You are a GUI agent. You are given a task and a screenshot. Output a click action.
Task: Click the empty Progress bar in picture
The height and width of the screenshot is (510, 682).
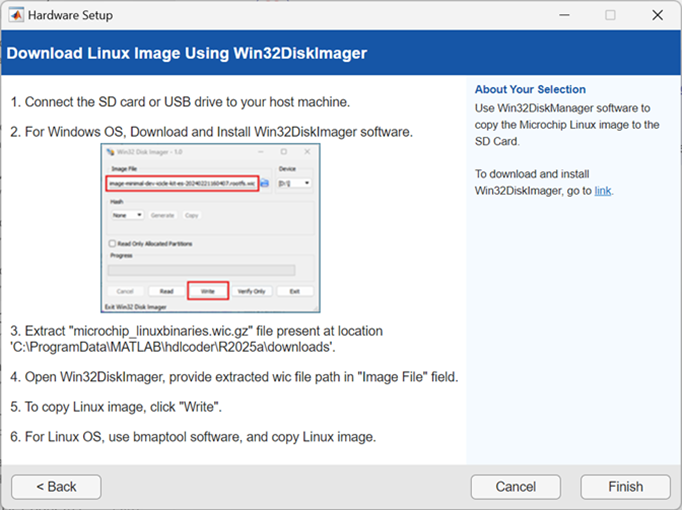point(201,269)
